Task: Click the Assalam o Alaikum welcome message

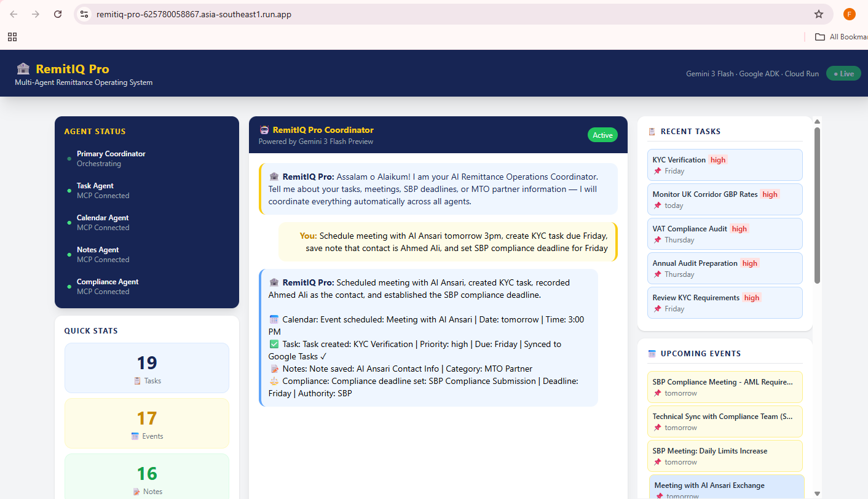Action: point(438,189)
